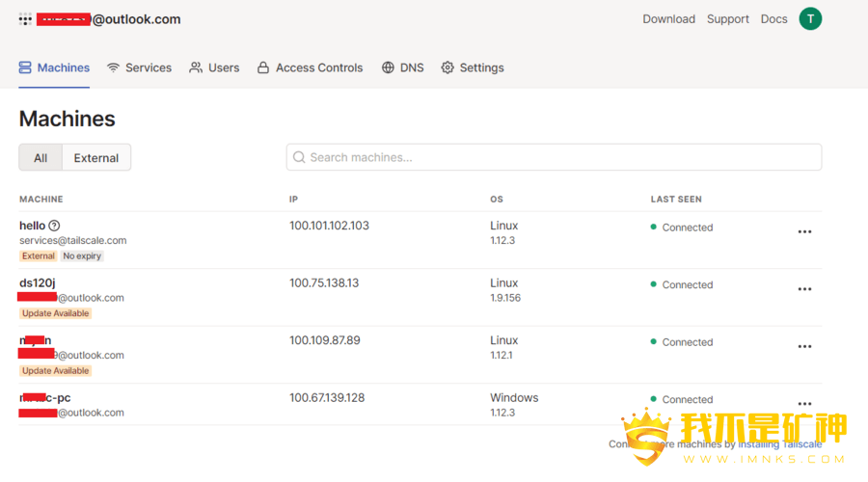Open the DNS tab
The width and height of the screenshot is (868, 482).
point(403,67)
